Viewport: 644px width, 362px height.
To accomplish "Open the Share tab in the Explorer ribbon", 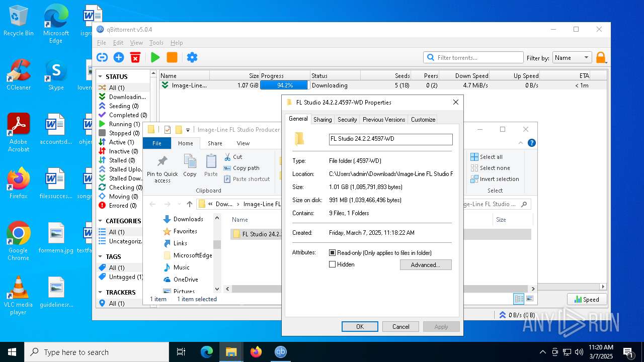I will [215, 143].
